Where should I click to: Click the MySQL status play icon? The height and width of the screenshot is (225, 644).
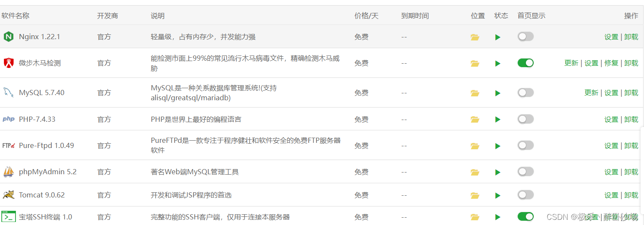pos(498,93)
